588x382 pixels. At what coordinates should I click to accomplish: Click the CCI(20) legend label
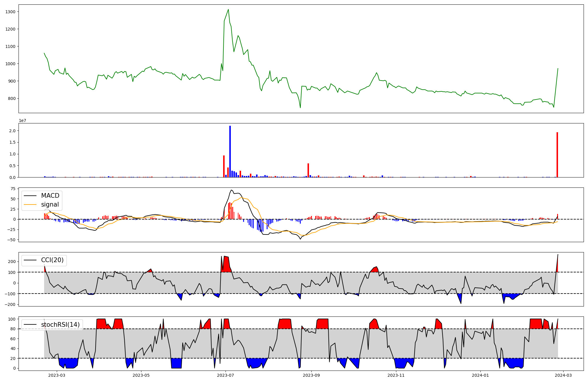(x=52, y=260)
